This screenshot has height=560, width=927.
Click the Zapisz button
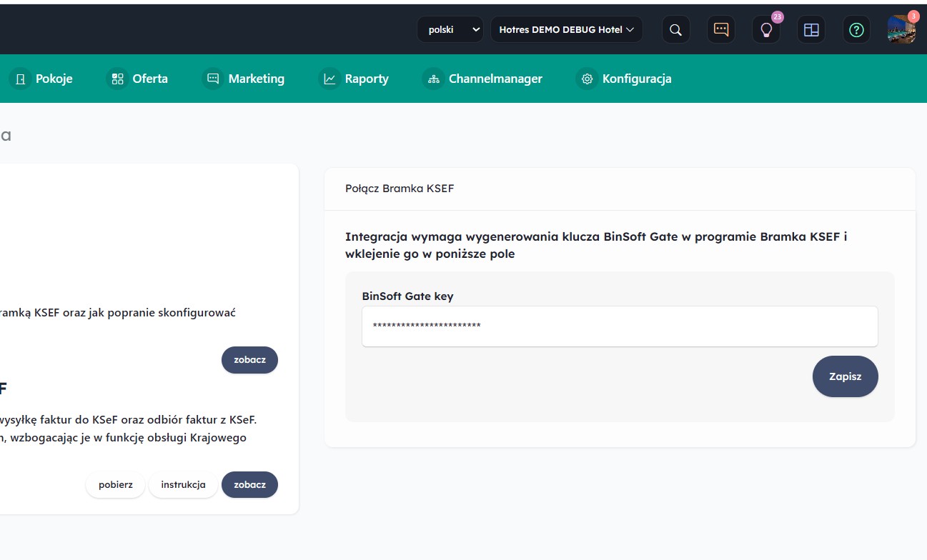(x=845, y=376)
